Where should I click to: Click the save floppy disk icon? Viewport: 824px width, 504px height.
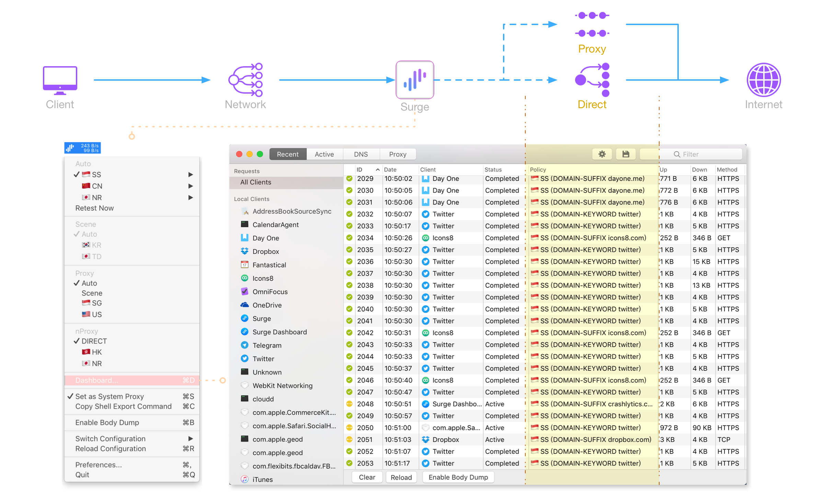point(626,154)
